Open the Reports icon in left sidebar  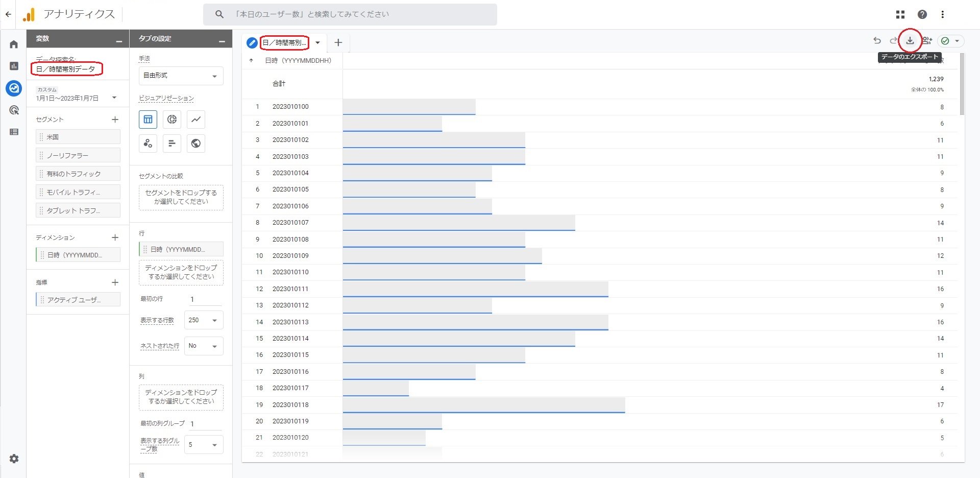(x=14, y=66)
